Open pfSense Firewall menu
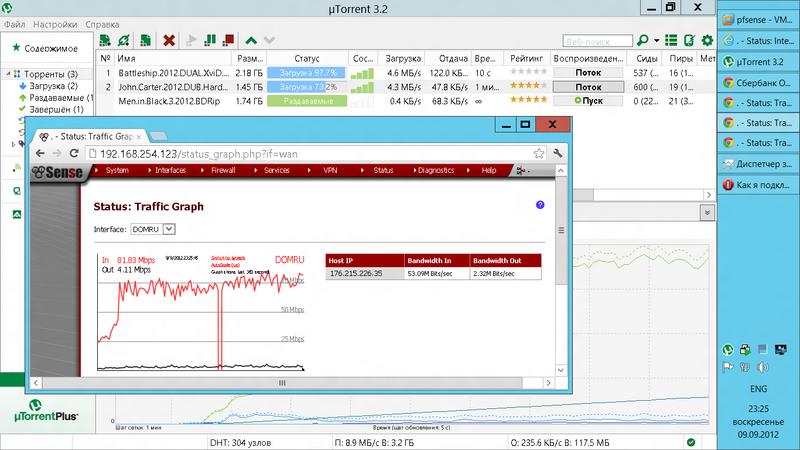Viewport: 800px width, 450px height. point(223,170)
